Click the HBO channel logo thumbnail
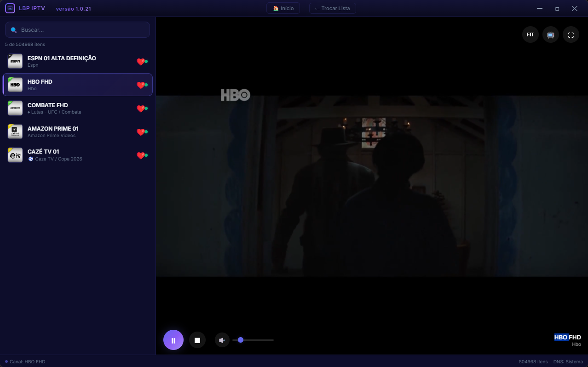588x367 pixels. (15, 85)
